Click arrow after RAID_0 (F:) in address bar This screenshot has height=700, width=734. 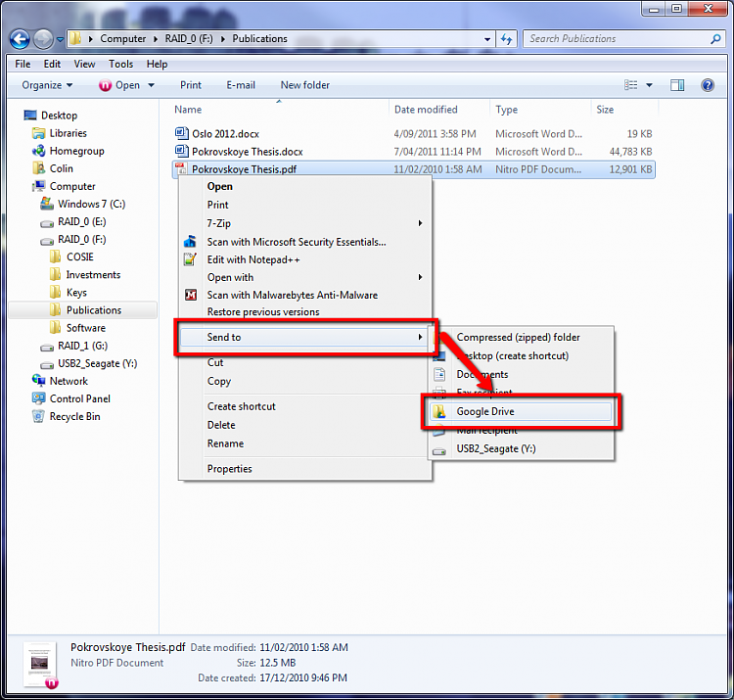223,39
